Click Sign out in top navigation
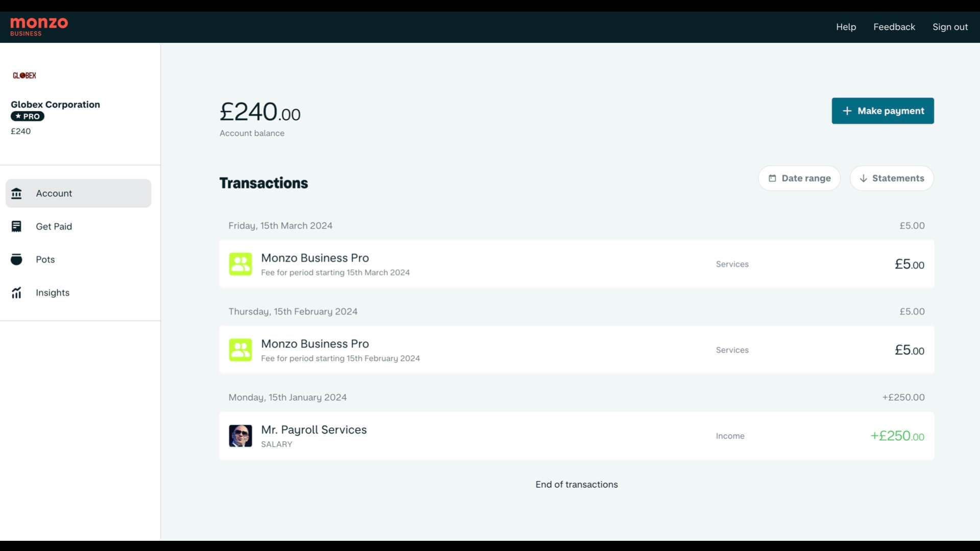 tap(950, 26)
